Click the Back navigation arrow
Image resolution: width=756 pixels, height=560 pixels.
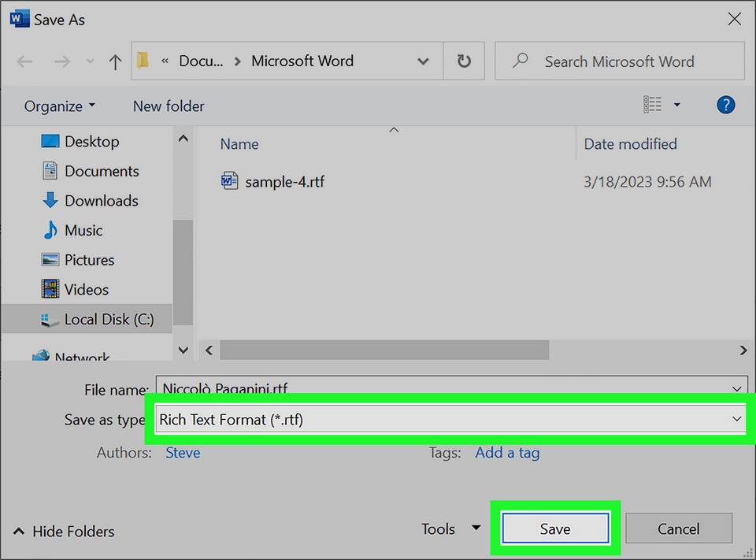pyautogui.click(x=24, y=61)
